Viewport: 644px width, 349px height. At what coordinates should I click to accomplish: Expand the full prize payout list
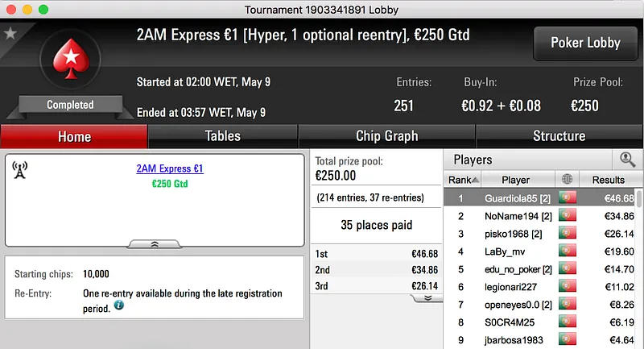(427, 297)
